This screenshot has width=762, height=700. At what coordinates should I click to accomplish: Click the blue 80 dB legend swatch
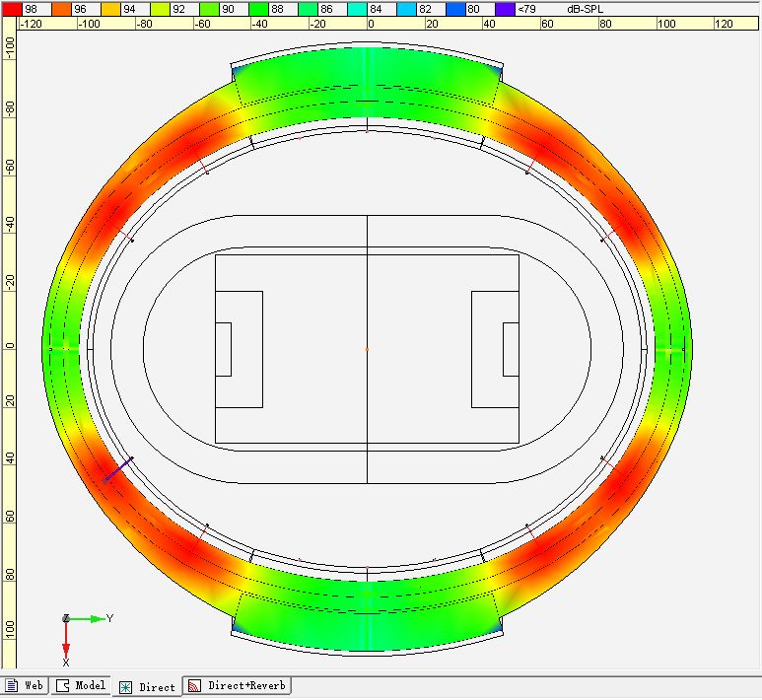point(455,8)
